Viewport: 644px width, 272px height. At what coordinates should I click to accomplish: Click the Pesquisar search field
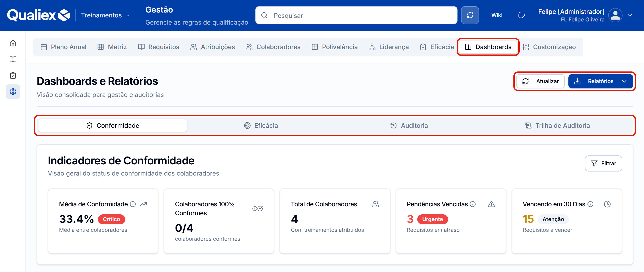pos(356,15)
